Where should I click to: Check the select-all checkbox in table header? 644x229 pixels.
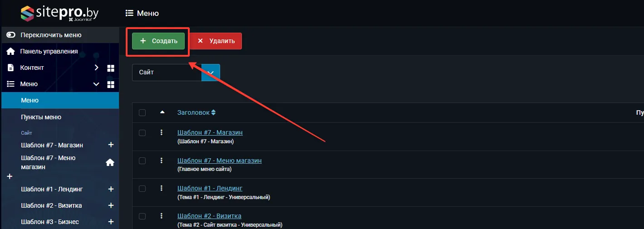(x=142, y=112)
